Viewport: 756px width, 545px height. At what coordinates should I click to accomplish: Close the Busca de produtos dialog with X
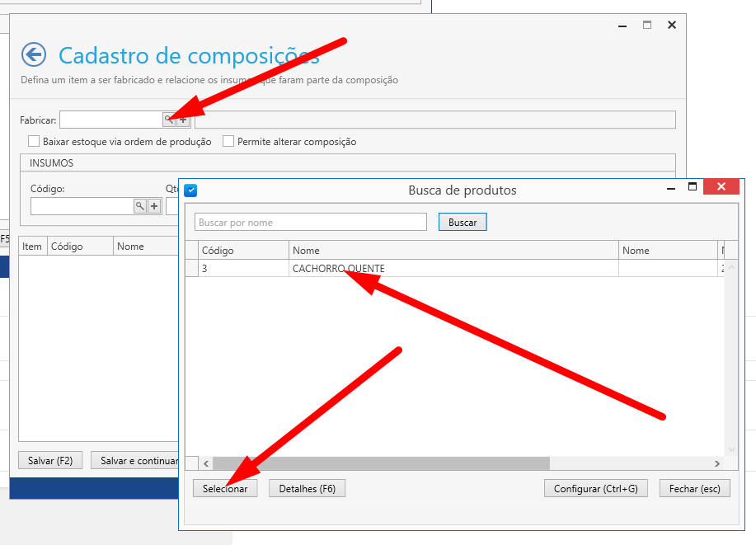click(721, 187)
